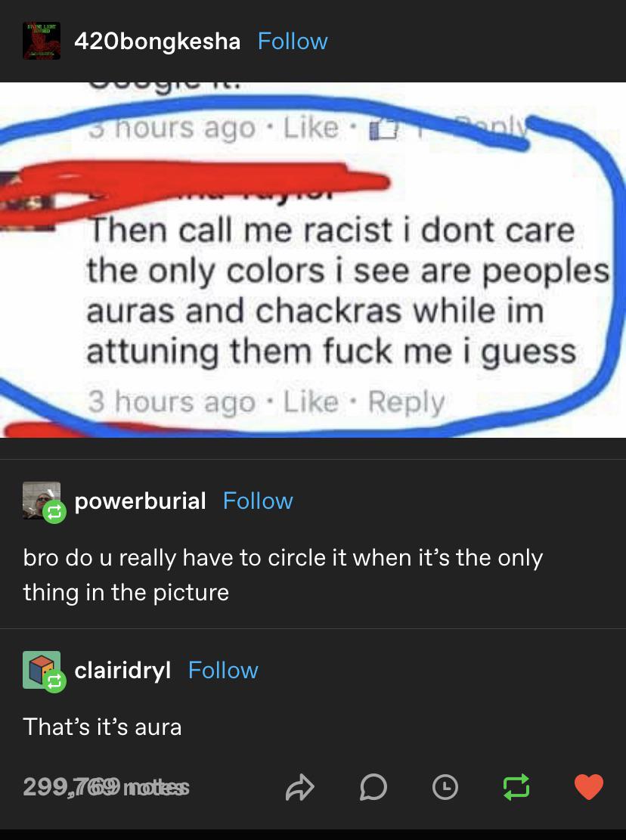Image resolution: width=626 pixels, height=840 pixels.
Task: Tap the green reblog icon
Action: [516, 788]
